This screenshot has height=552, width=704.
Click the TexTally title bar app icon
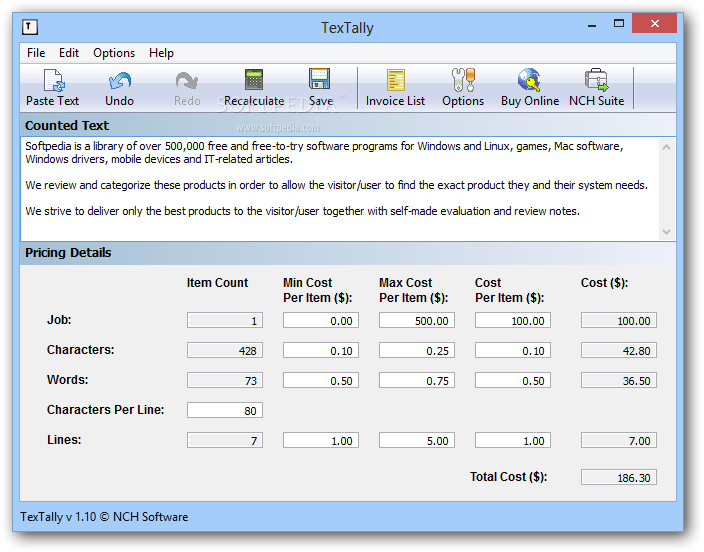(x=31, y=27)
